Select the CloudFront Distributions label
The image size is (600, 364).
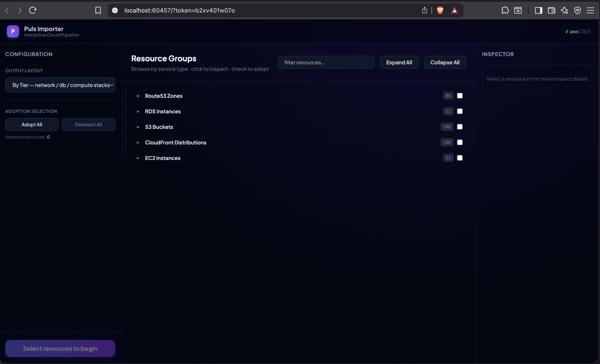pyautogui.click(x=176, y=143)
